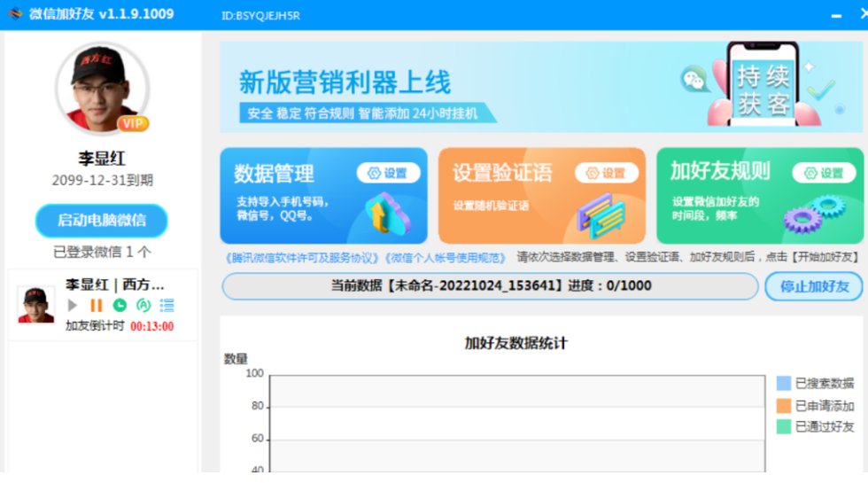The image size is (868, 483).
Task: Open the blue list icon in the account row
Action: (x=167, y=305)
